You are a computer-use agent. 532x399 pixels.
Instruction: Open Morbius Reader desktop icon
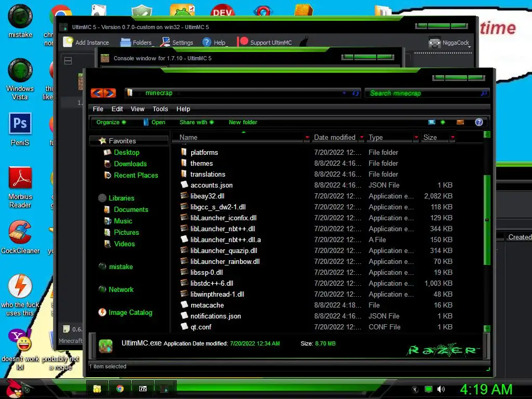[20, 187]
